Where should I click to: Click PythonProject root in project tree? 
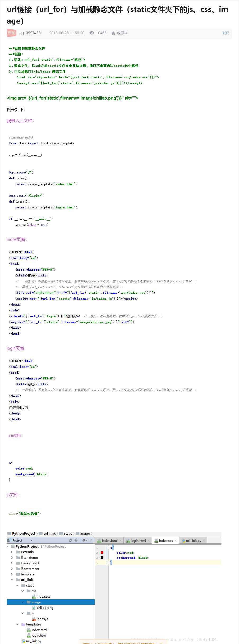27,546
